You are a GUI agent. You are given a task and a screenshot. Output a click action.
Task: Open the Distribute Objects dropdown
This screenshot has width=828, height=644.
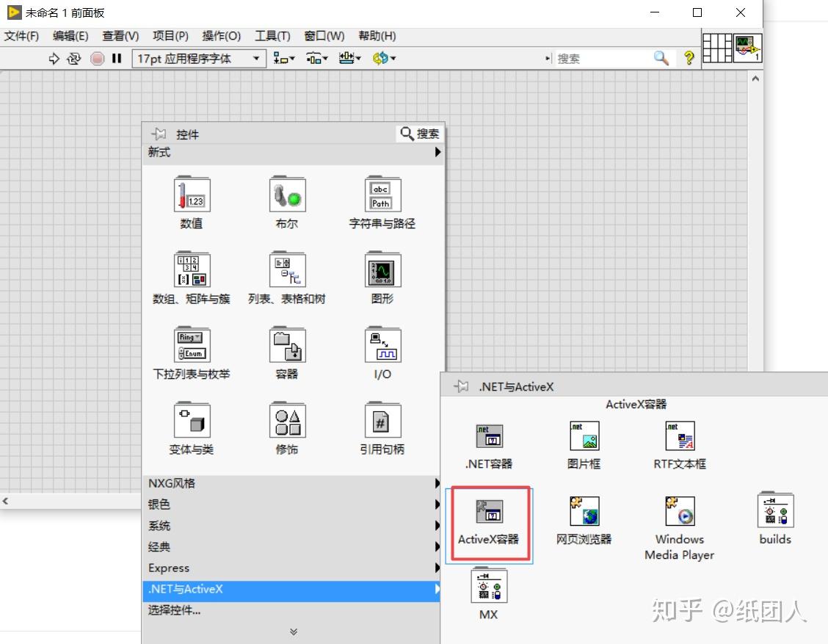click(317, 58)
